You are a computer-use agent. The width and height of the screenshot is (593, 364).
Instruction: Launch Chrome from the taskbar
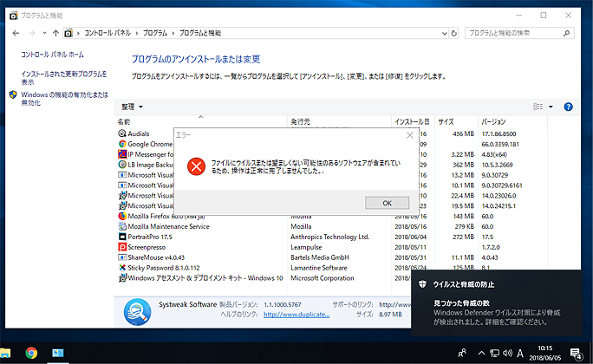pos(31,353)
